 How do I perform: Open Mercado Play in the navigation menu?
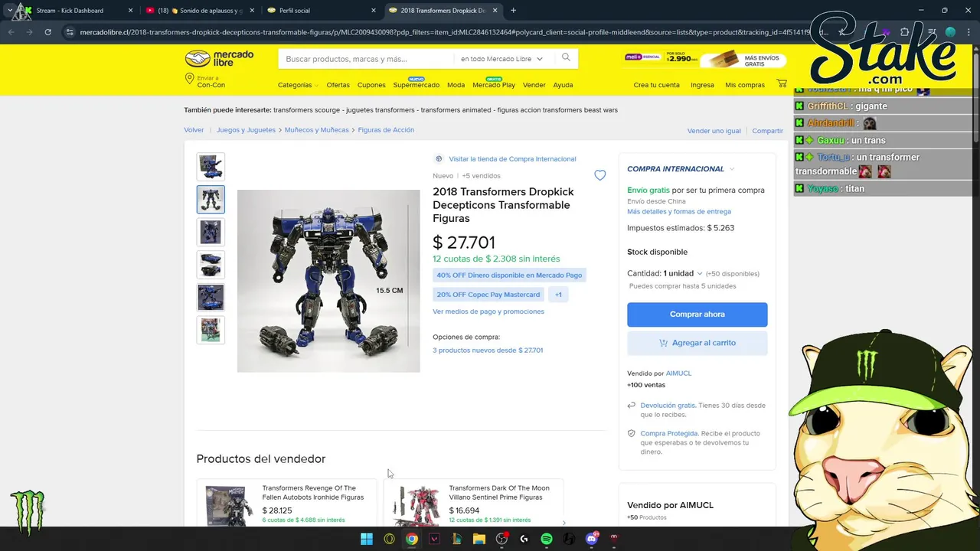point(494,85)
